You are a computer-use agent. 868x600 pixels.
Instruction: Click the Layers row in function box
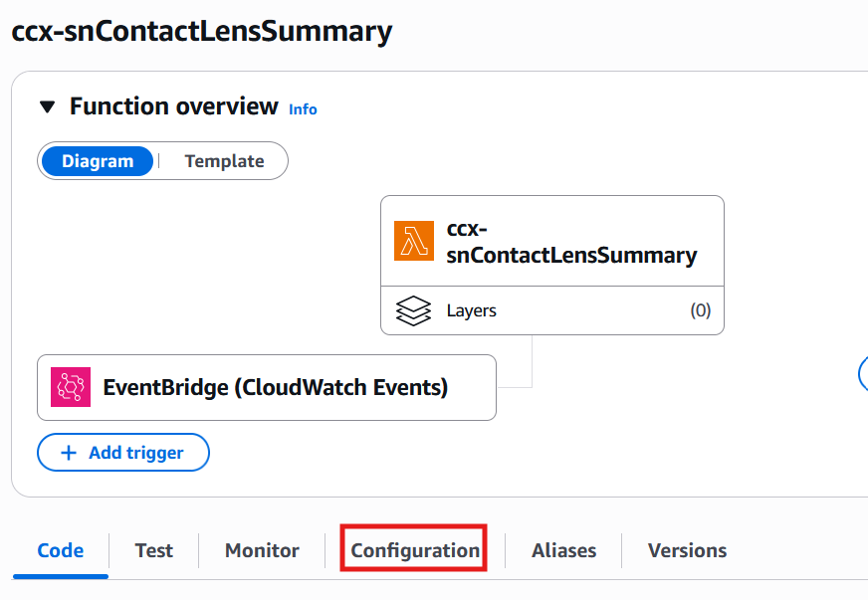coord(552,310)
